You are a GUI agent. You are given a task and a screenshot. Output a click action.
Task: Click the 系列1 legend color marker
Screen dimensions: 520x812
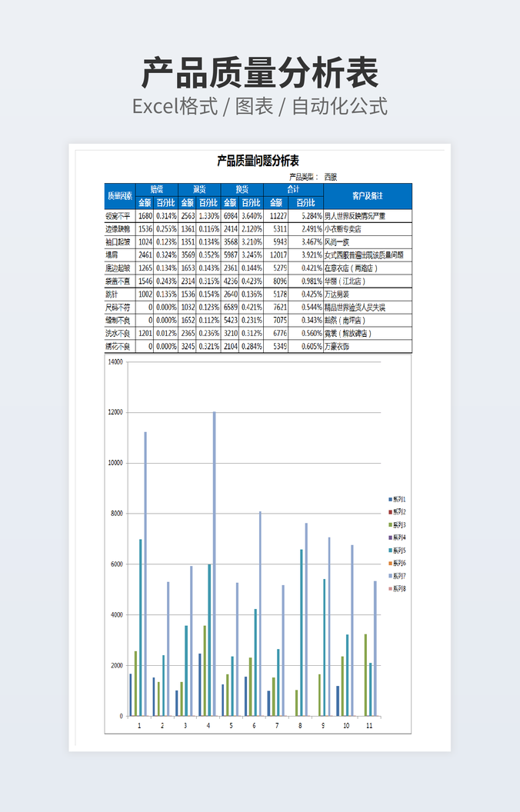point(390,499)
